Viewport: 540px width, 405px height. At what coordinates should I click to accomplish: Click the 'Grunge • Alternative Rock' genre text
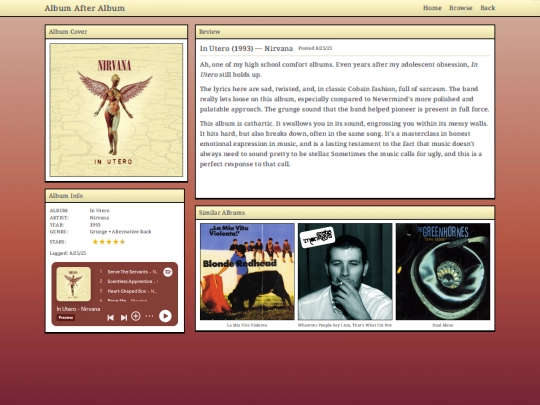(121, 231)
